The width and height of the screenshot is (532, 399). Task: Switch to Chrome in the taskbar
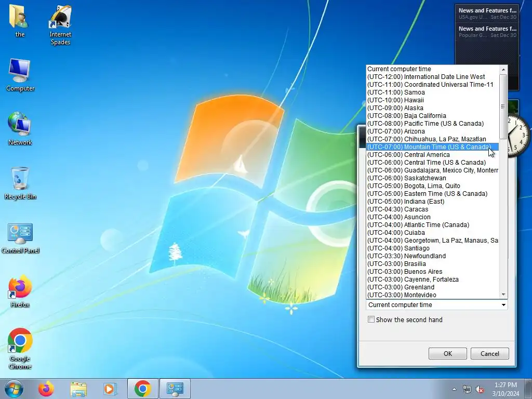[142, 389]
